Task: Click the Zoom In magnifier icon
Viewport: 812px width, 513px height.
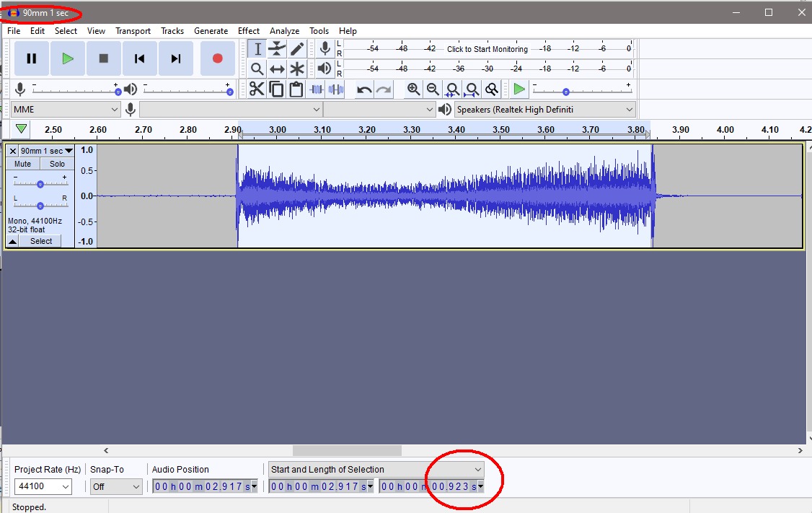Action: coord(413,89)
